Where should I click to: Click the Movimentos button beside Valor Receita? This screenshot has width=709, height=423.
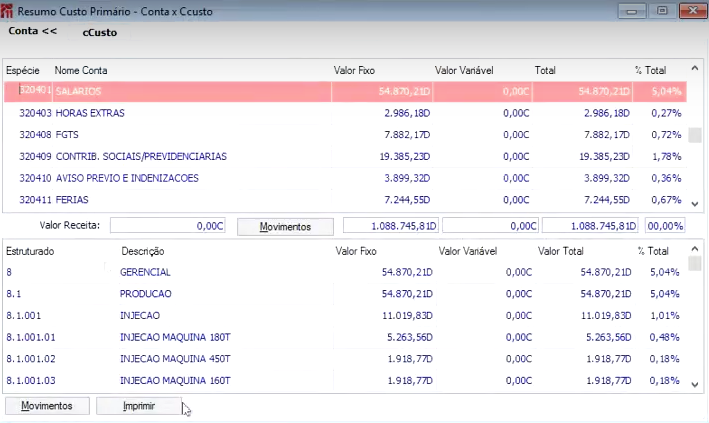[x=285, y=227]
